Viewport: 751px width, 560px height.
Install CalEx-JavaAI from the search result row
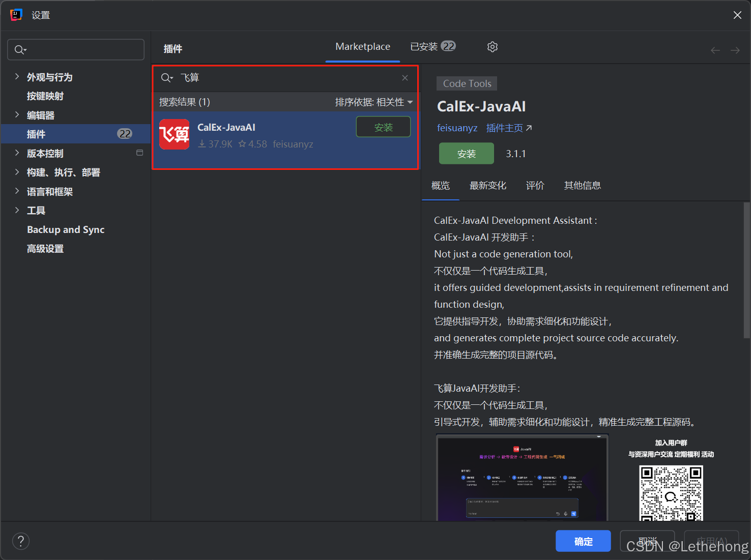point(383,127)
